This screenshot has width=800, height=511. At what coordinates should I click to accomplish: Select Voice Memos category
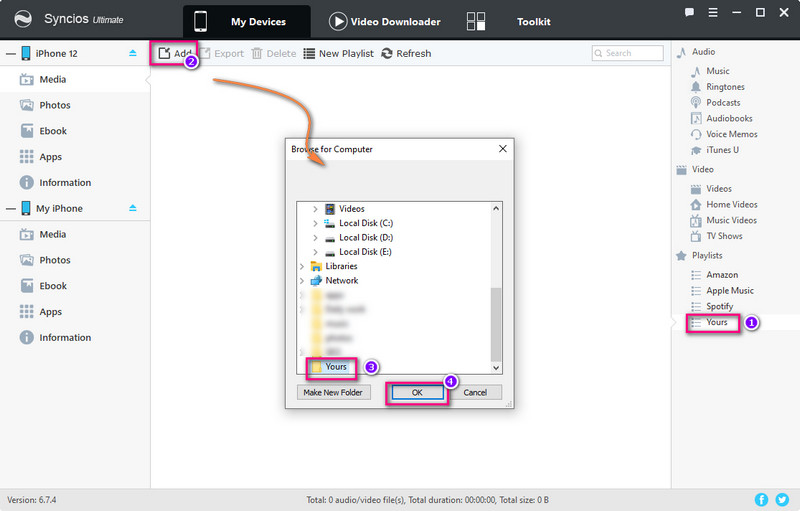point(724,134)
